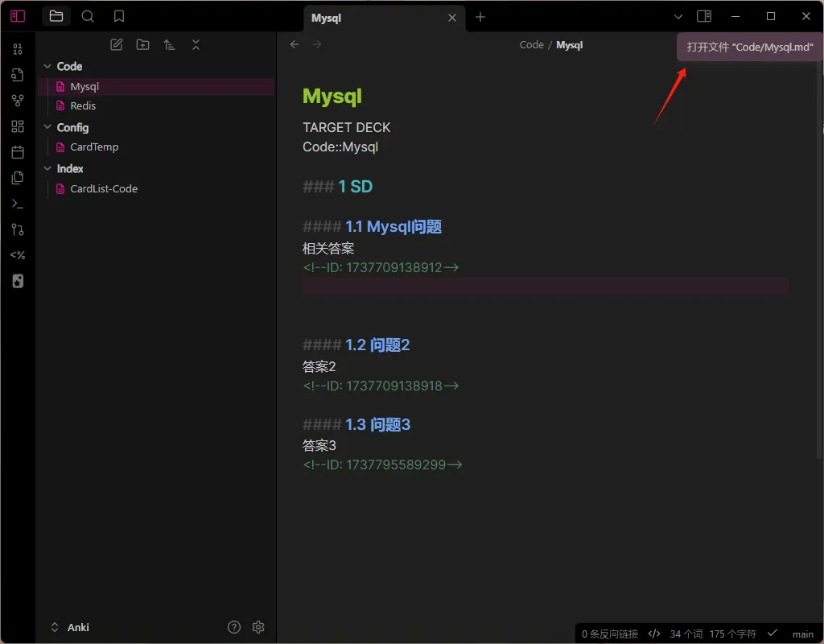The image size is (824, 644).
Task: Toggle the left sidebar panel icon
Action: pyautogui.click(x=18, y=16)
